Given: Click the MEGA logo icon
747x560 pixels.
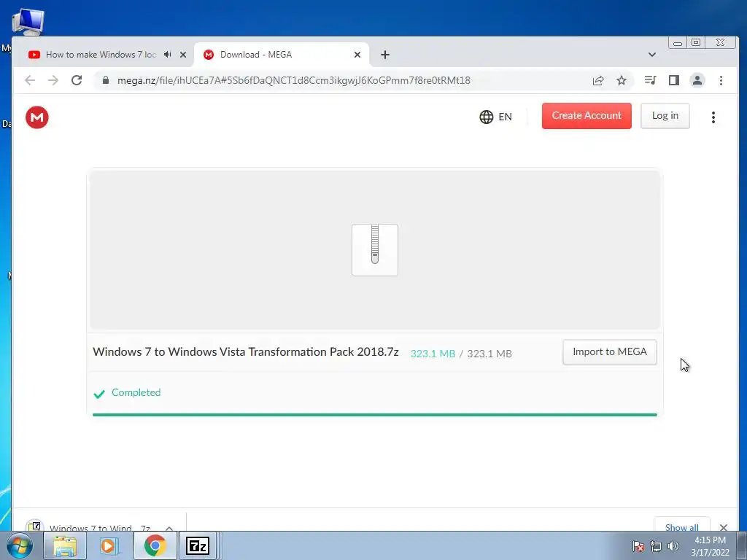Looking at the screenshot, I should click(x=37, y=117).
